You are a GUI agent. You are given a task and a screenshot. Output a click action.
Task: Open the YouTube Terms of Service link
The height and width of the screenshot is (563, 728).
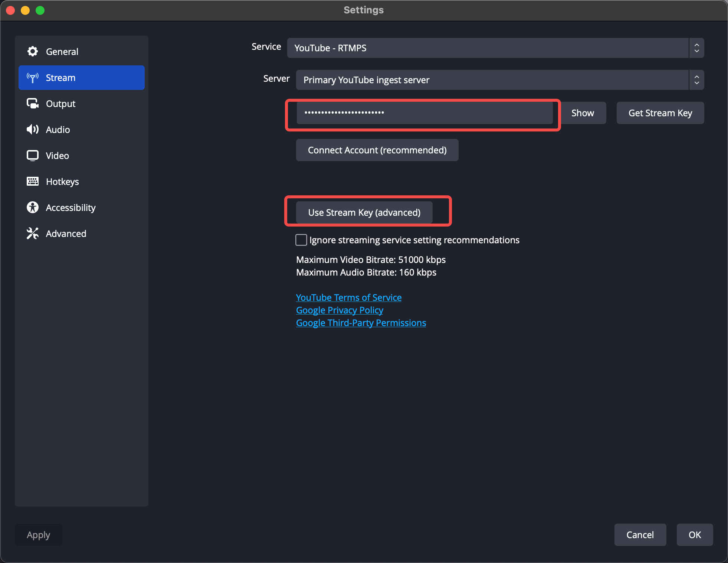348,297
